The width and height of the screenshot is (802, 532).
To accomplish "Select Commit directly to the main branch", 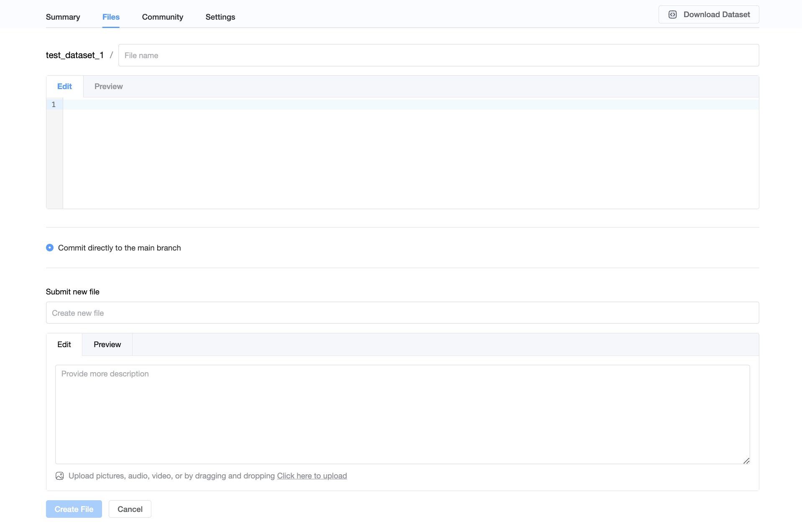I will pyautogui.click(x=50, y=248).
